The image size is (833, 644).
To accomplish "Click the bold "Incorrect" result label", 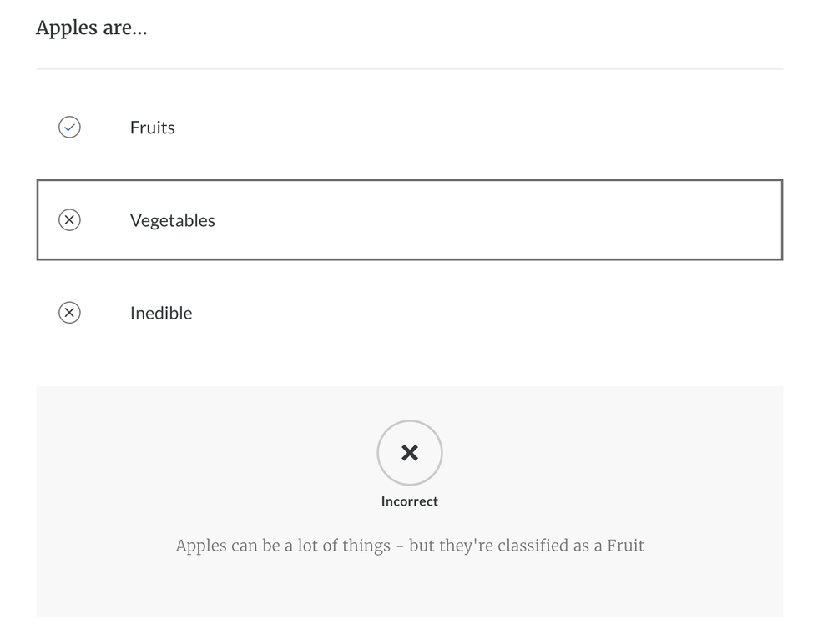I will pyautogui.click(x=409, y=501).
